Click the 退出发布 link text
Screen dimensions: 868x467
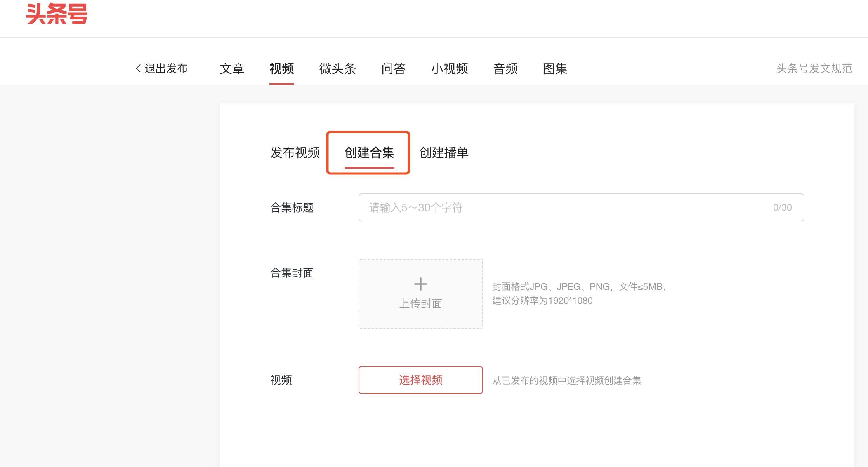tap(166, 69)
